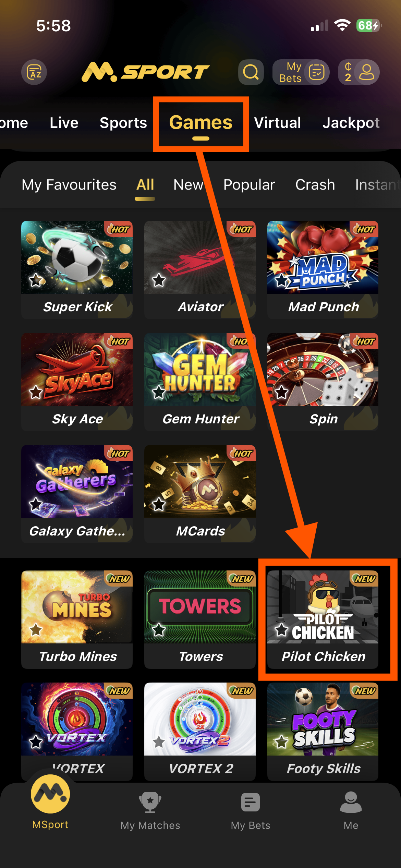Open the Mad Punch game
401x868 pixels.
[x=323, y=270]
